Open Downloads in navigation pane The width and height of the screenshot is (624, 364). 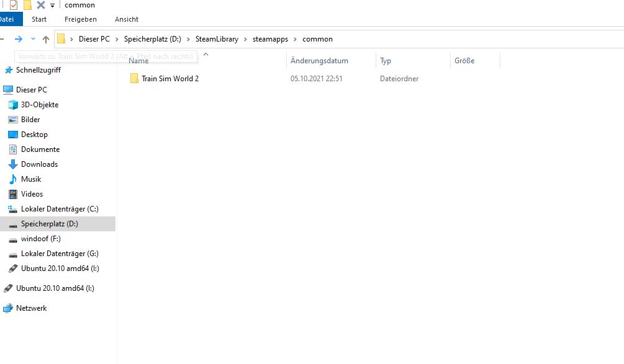click(39, 164)
